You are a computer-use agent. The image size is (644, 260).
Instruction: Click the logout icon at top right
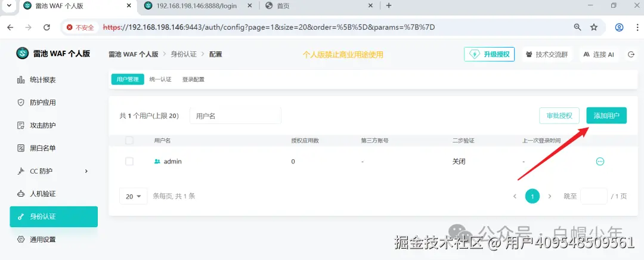(631, 54)
